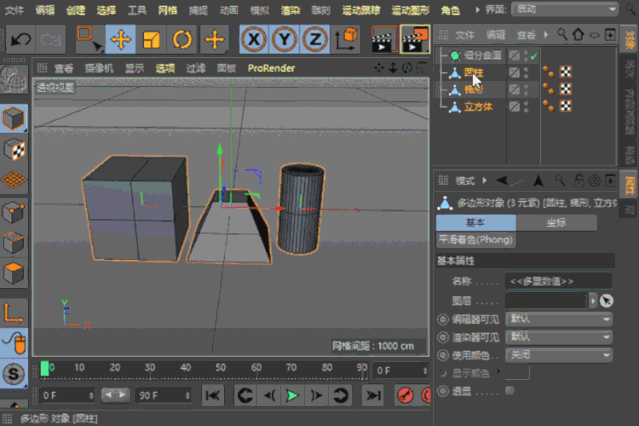639x426 pixels.
Task: Click the record keyframe button
Action: pyautogui.click(x=405, y=396)
